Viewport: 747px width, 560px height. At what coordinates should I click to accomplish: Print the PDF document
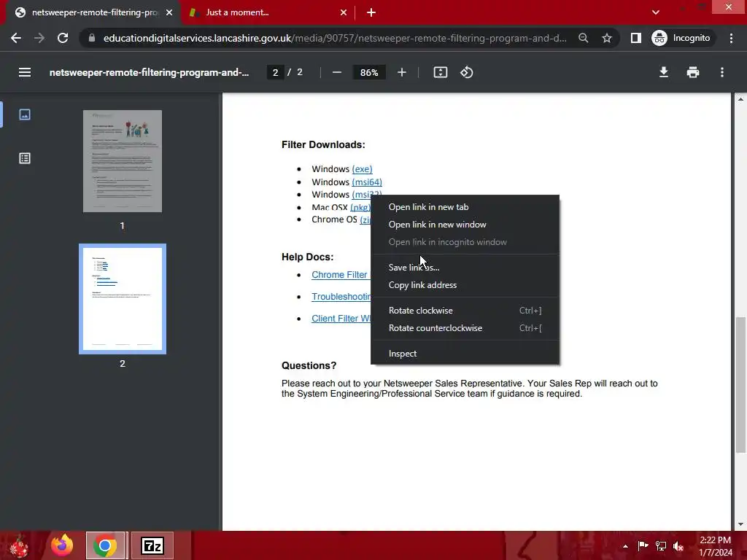(x=693, y=72)
